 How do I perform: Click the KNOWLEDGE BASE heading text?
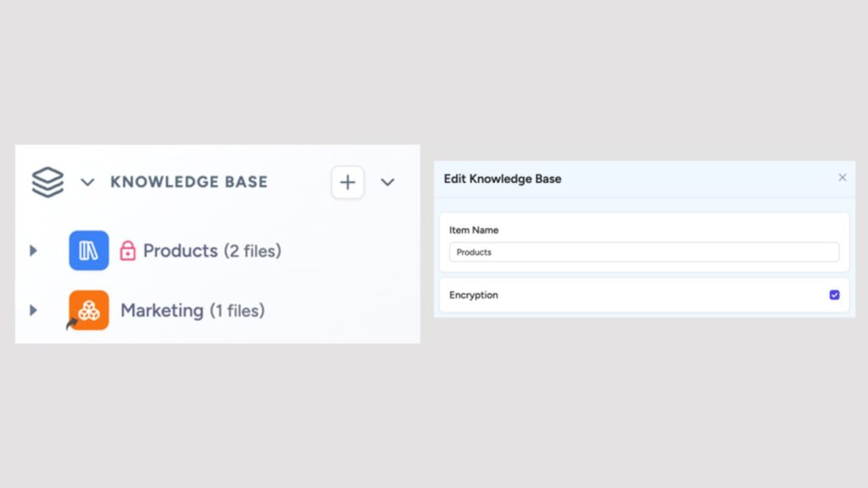click(x=189, y=182)
